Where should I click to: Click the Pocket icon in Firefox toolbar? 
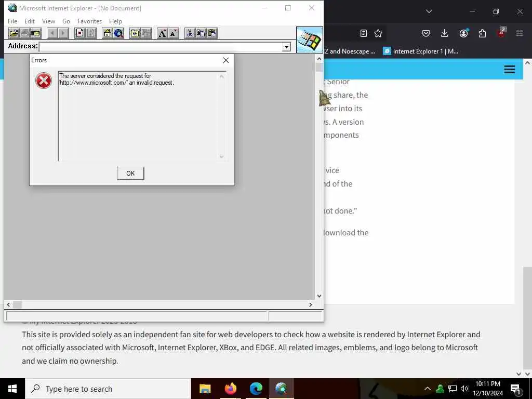click(426, 33)
